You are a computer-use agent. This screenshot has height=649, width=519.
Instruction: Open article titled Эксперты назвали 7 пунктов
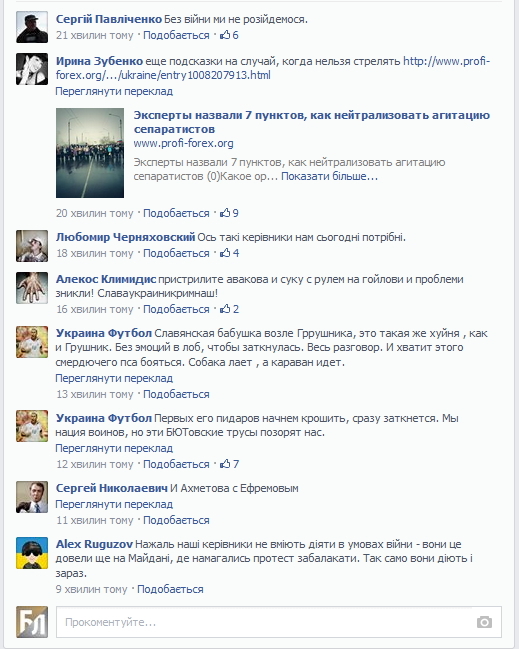[312, 122]
